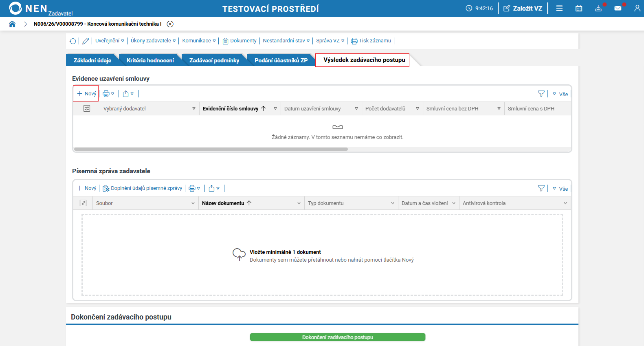Open the calendar icon in header

click(579, 8)
